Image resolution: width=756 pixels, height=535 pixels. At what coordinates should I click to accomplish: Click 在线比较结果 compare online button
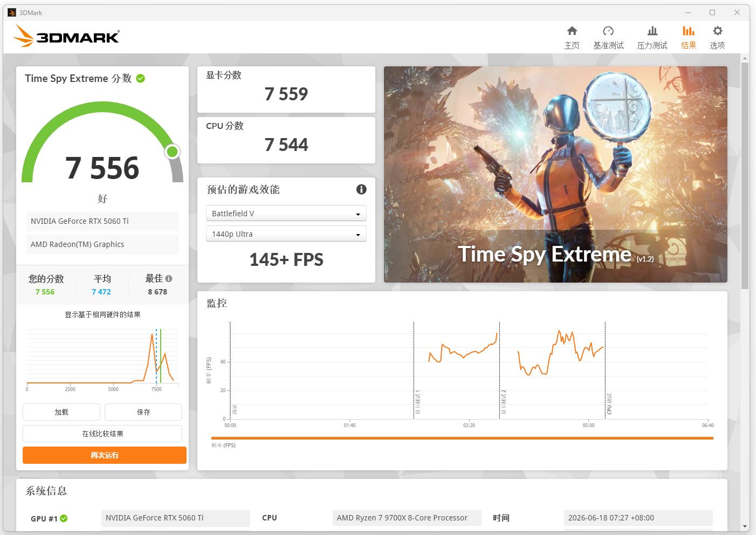[102, 434]
